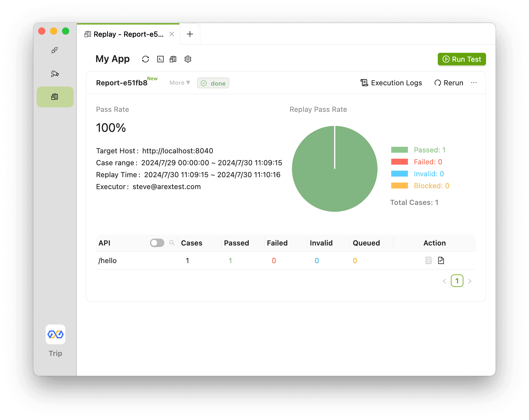The width and height of the screenshot is (529, 420).
Task: Click the report icon in the My App header
Action: [173, 59]
